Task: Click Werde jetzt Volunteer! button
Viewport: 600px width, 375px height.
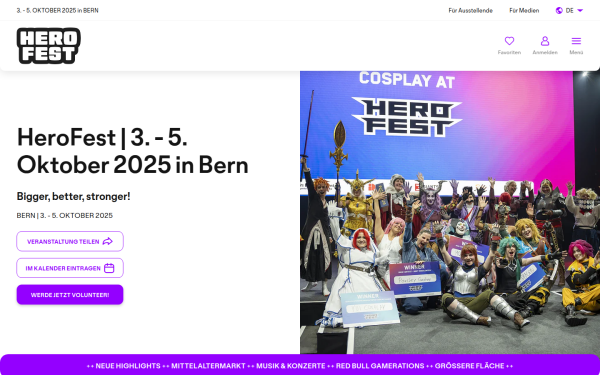Action: click(x=70, y=295)
